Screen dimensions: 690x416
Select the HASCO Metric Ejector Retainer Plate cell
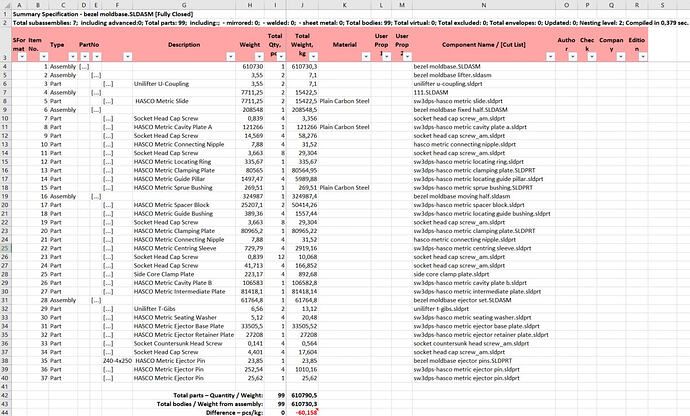pos(184,335)
